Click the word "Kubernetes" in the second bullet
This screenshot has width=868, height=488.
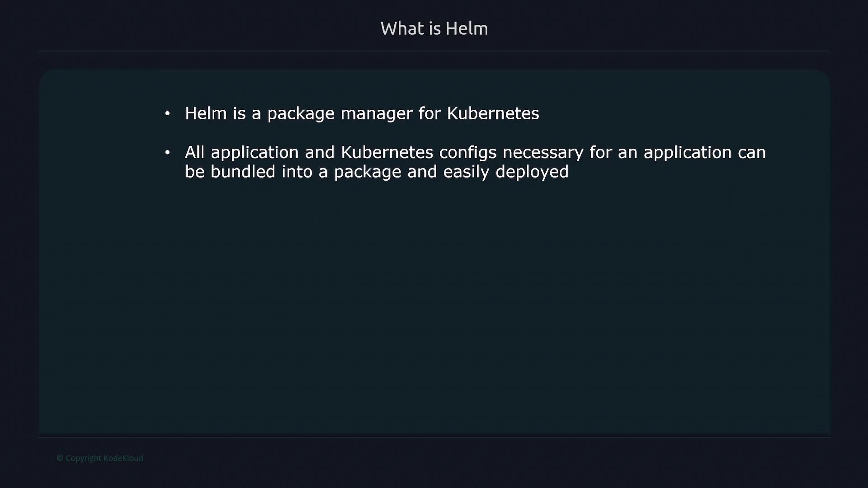coord(387,152)
